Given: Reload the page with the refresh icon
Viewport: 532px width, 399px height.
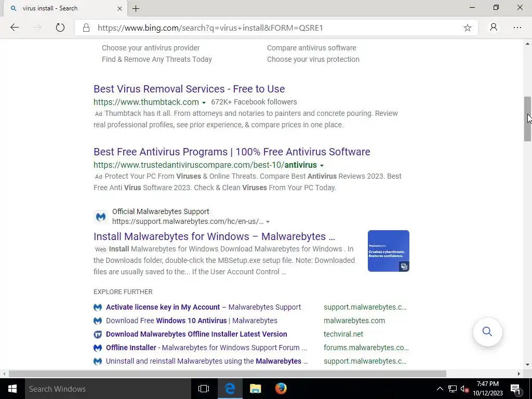Looking at the screenshot, I should pos(60,28).
